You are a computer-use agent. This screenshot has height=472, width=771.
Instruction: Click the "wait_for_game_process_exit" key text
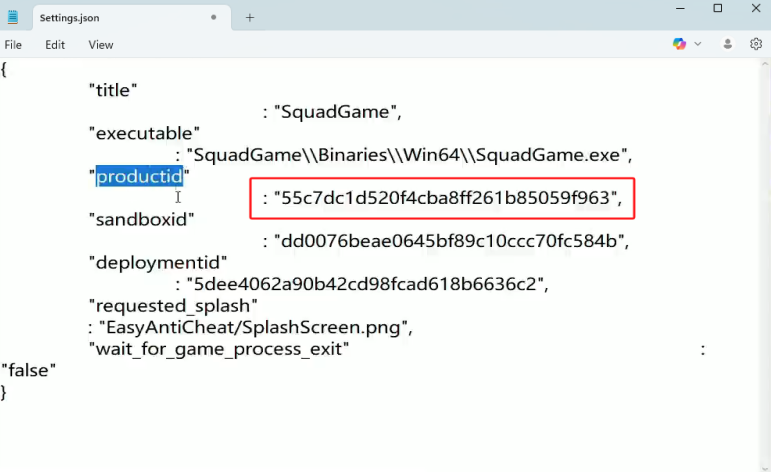coord(218,348)
